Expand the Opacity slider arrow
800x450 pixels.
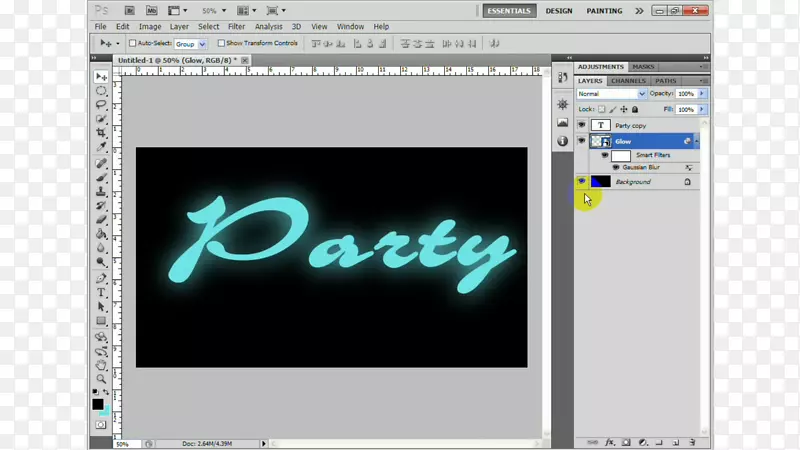702,94
